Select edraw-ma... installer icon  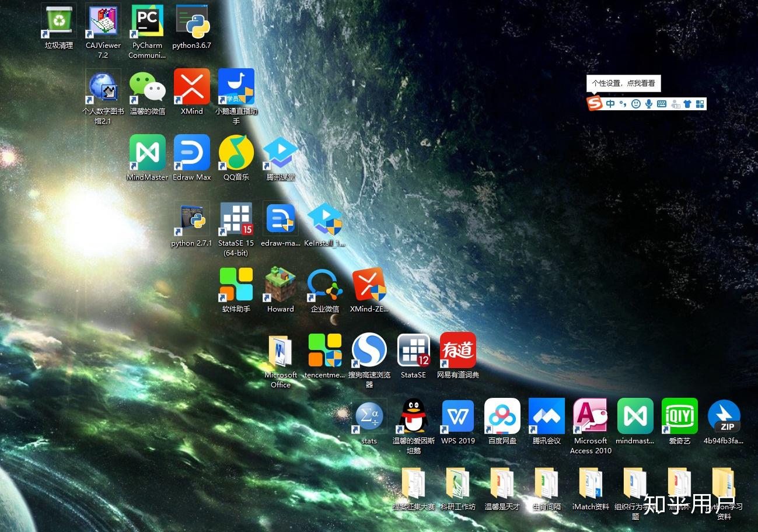281,219
